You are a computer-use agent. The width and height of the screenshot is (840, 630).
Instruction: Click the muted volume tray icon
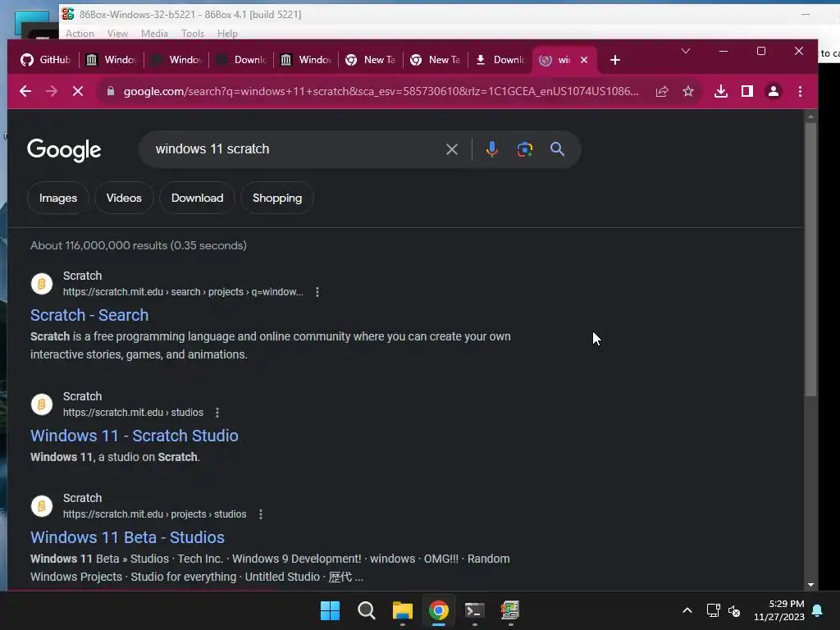[734, 610]
